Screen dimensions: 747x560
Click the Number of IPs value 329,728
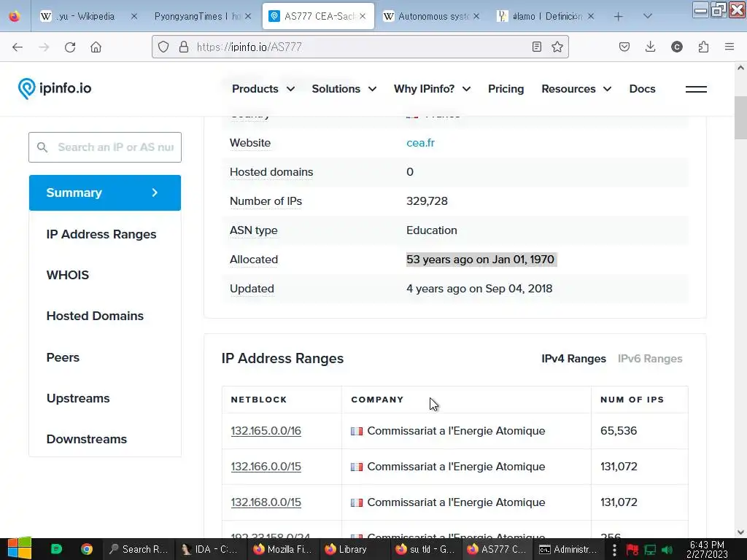(x=427, y=201)
